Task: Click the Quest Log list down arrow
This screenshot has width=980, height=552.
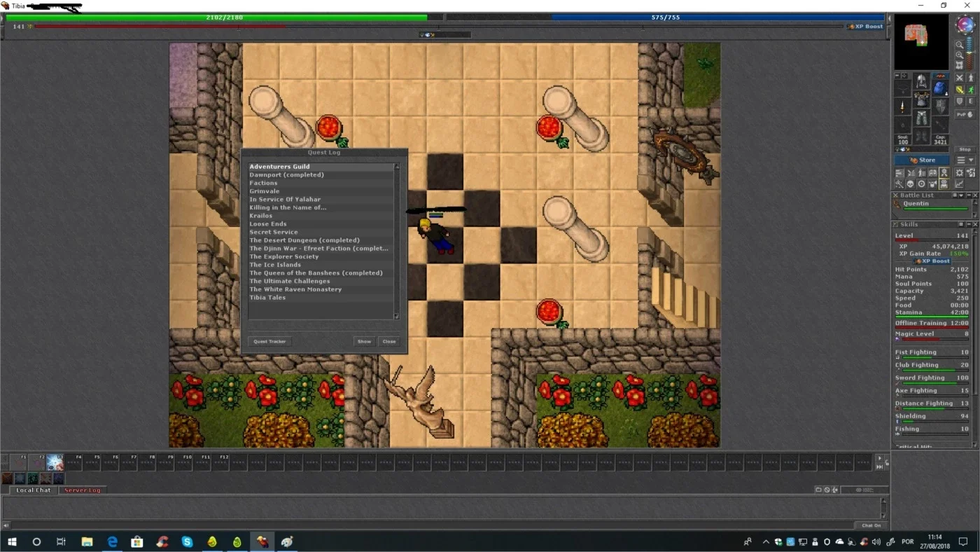Action: (396, 317)
